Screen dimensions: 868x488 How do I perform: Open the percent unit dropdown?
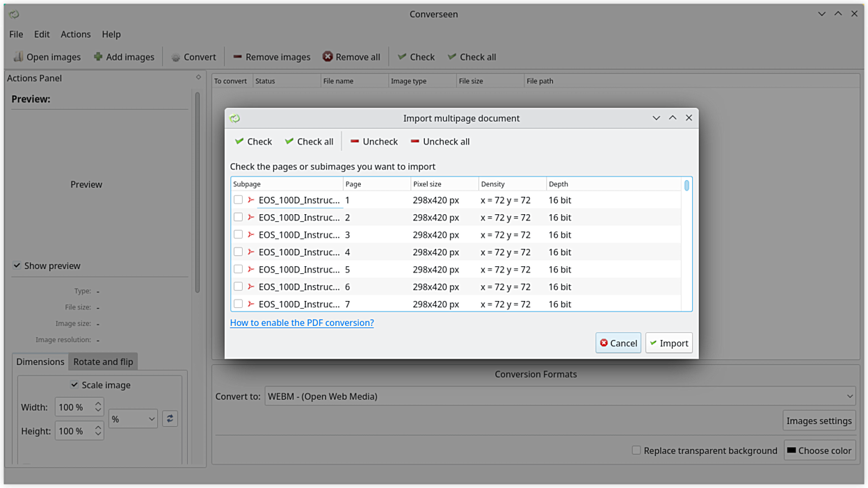tap(133, 419)
